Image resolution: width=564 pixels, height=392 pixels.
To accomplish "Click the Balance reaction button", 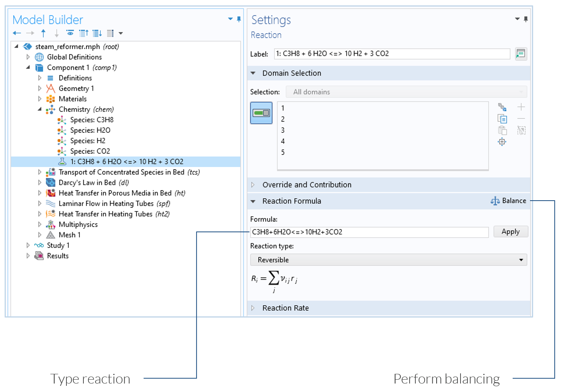I will coord(508,201).
